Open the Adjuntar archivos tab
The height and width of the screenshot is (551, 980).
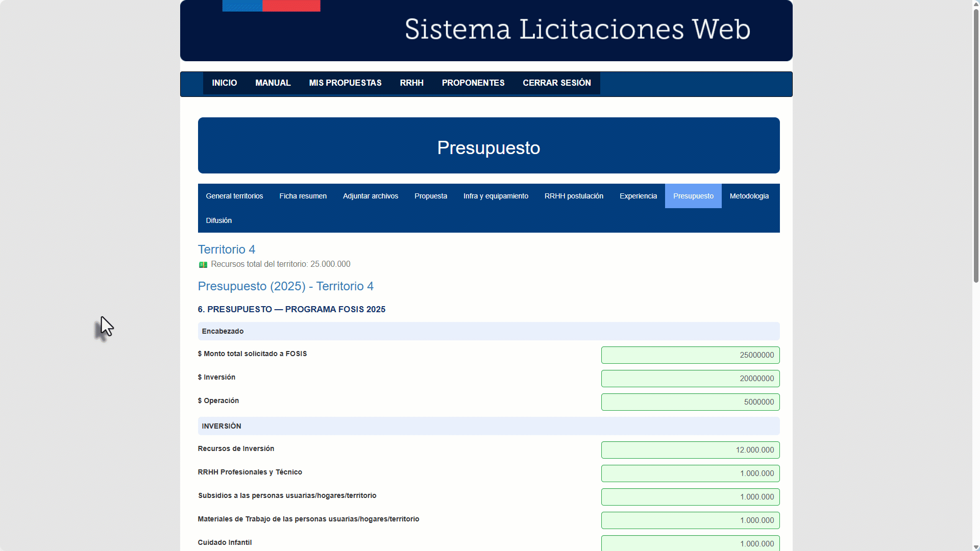(371, 196)
